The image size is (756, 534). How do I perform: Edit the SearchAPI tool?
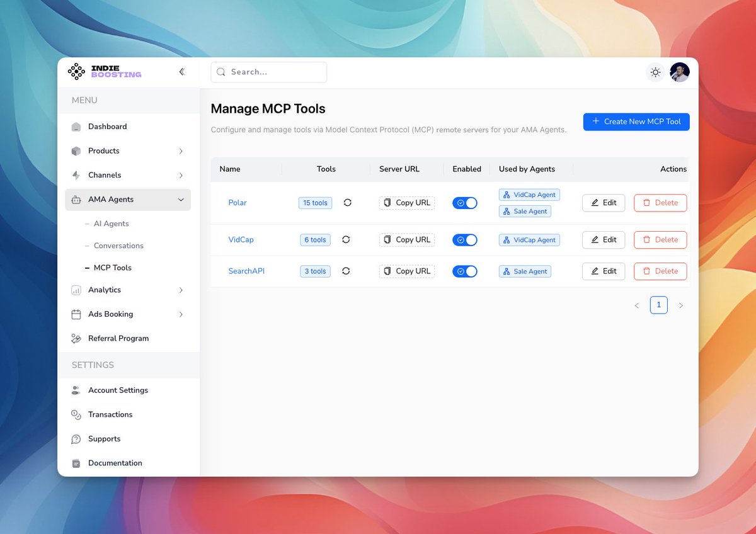pyautogui.click(x=604, y=271)
